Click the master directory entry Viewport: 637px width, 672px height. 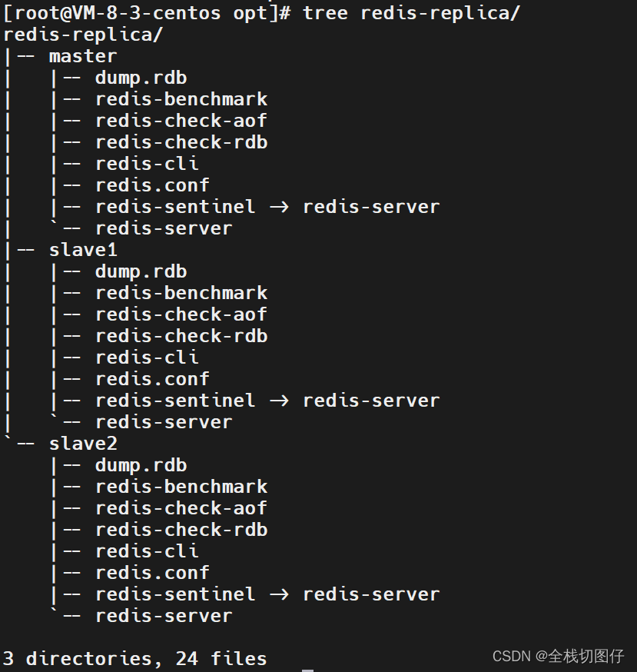click(x=83, y=56)
